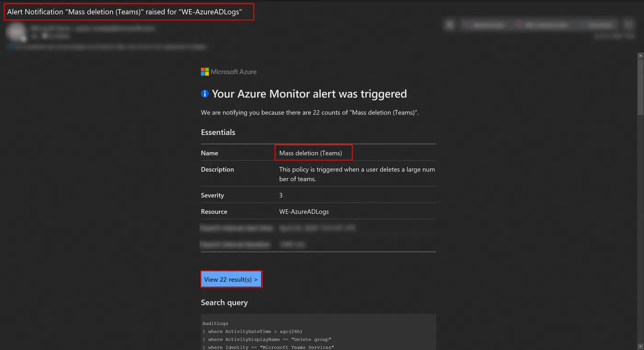Open the View 22 result(s) button
Screen dimensions: 644x350
pyautogui.click(x=231, y=279)
